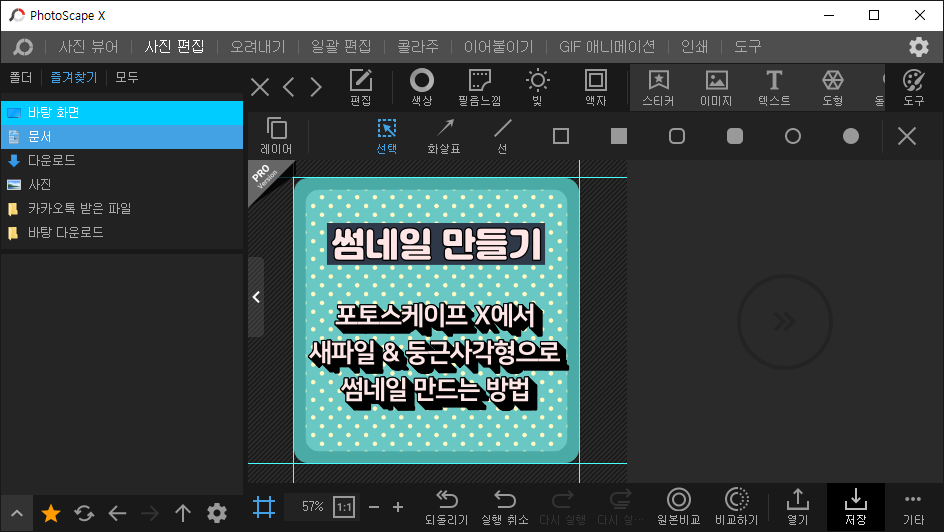Click the 57% zoom value
The image size is (944, 532).
312,507
